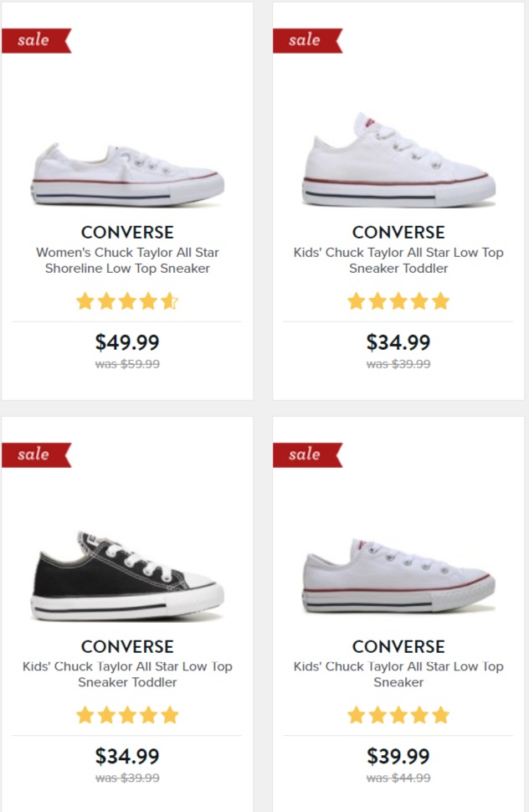
Task: Click sale badge above white toddler sneaker
Action: pyautogui.click(x=307, y=40)
